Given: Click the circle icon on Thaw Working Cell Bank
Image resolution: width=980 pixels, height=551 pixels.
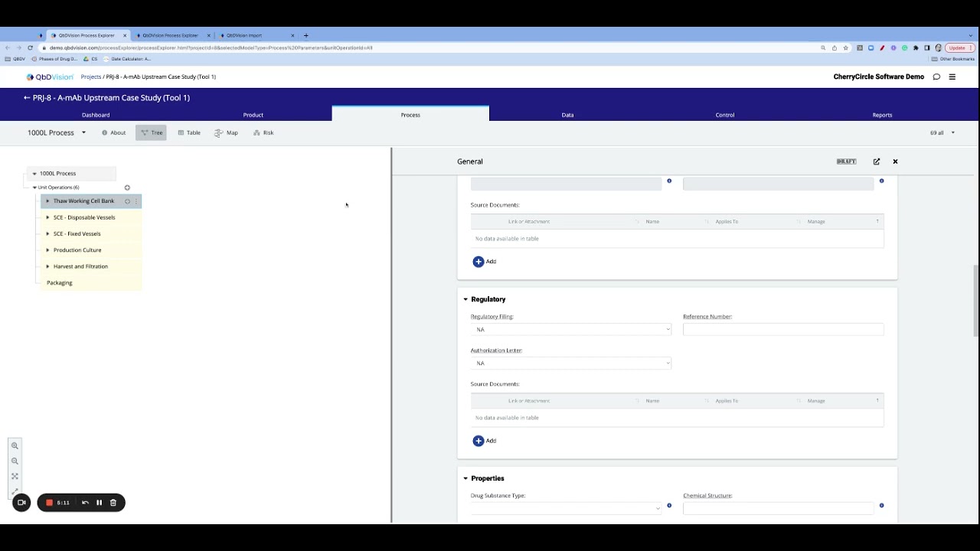Looking at the screenshot, I should [127, 201].
